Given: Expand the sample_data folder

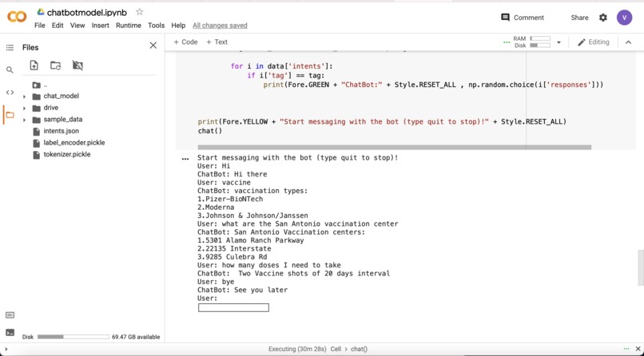Looking at the screenshot, I should coord(24,120).
